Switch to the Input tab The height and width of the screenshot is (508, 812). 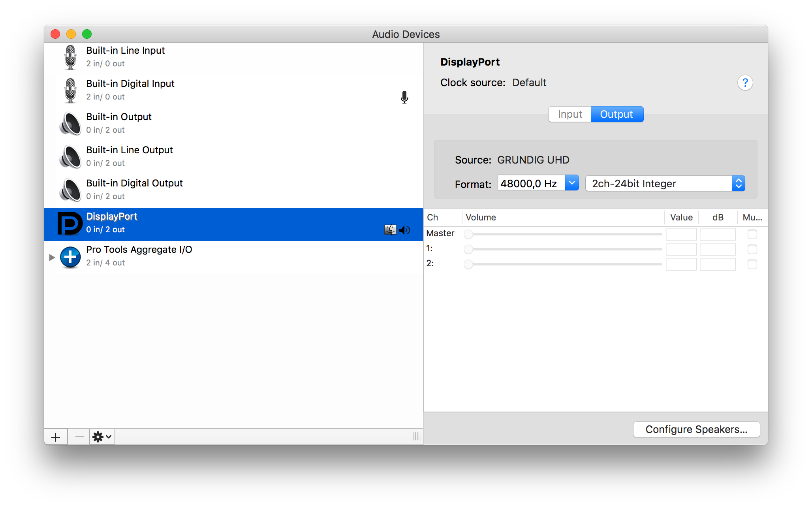click(x=570, y=114)
